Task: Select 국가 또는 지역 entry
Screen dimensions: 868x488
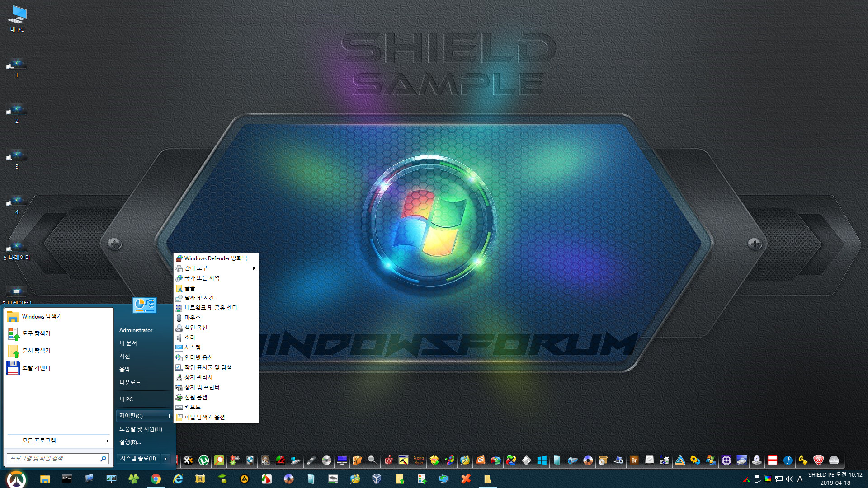Action: point(216,278)
